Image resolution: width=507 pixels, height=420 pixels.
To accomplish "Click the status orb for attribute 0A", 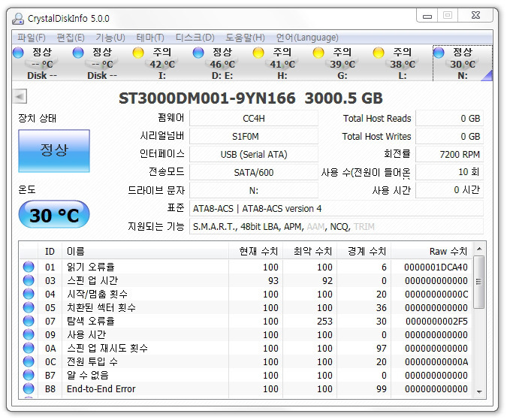I will click(x=29, y=348).
